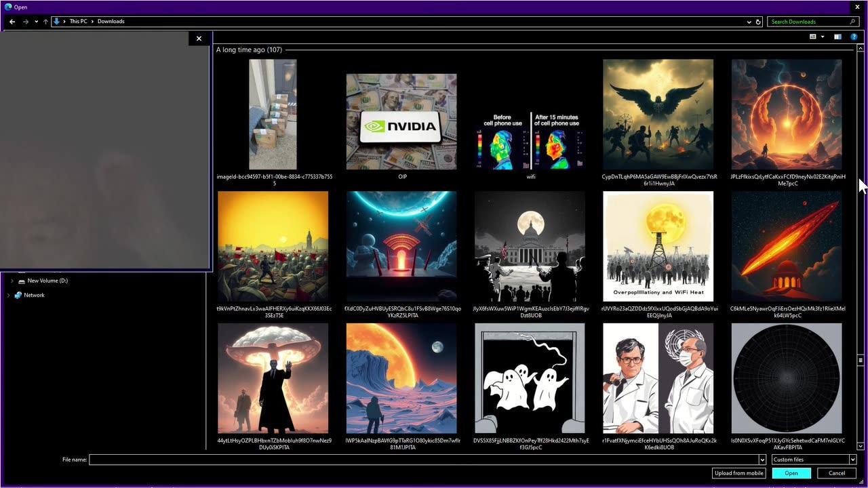Select Downloads in the address breadcrumb
Viewport: 868px width, 488px height.
point(111,22)
